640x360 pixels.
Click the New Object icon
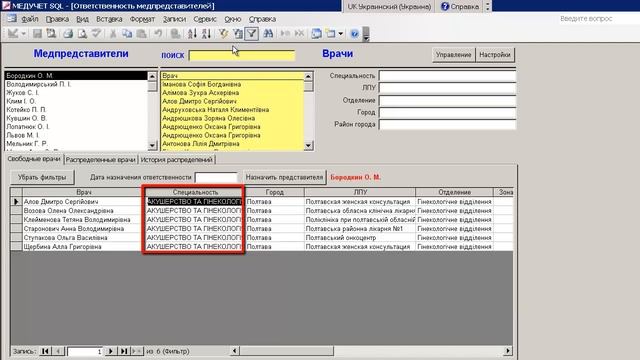click(331, 33)
